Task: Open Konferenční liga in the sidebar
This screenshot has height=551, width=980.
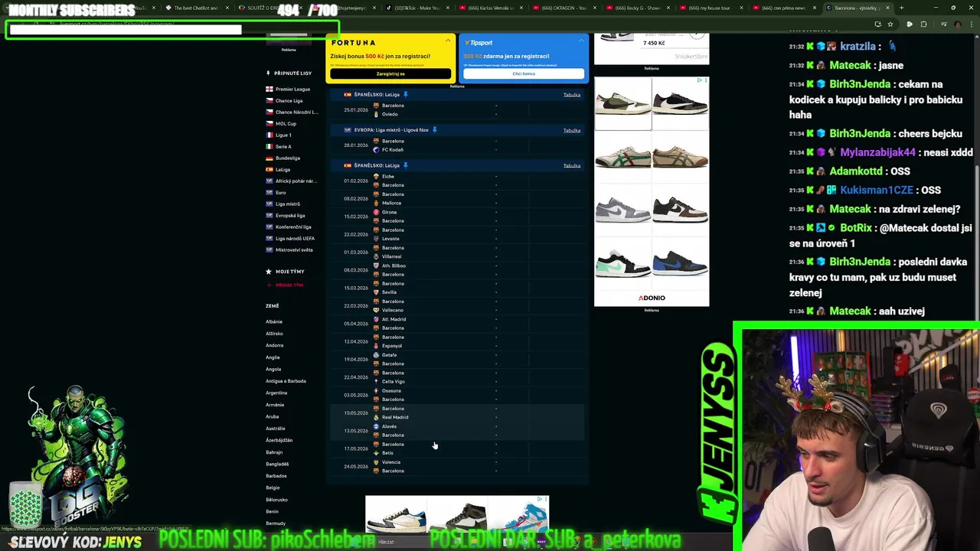Action: point(293,227)
